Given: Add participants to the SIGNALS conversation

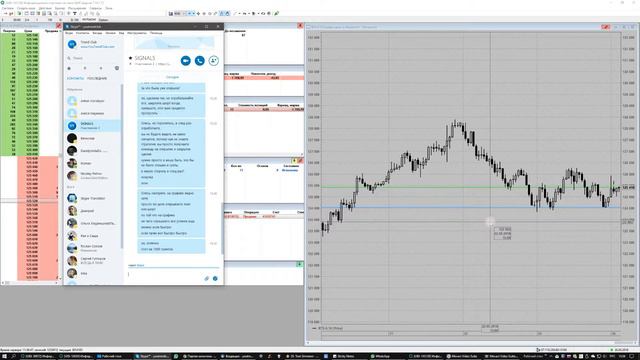Looking at the screenshot, I should 213,60.
